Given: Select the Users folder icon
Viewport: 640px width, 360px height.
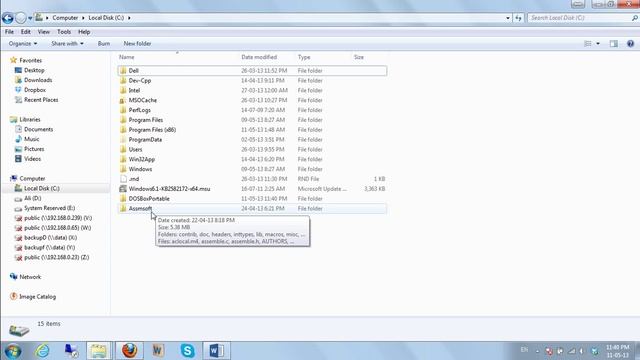Looking at the screenshot, I should point(123,149).
